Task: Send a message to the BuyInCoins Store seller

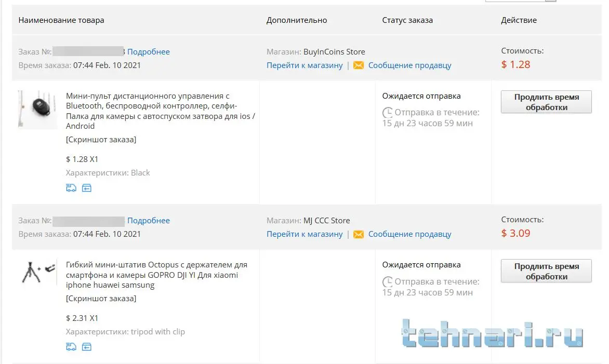Action: click(409, 65)
